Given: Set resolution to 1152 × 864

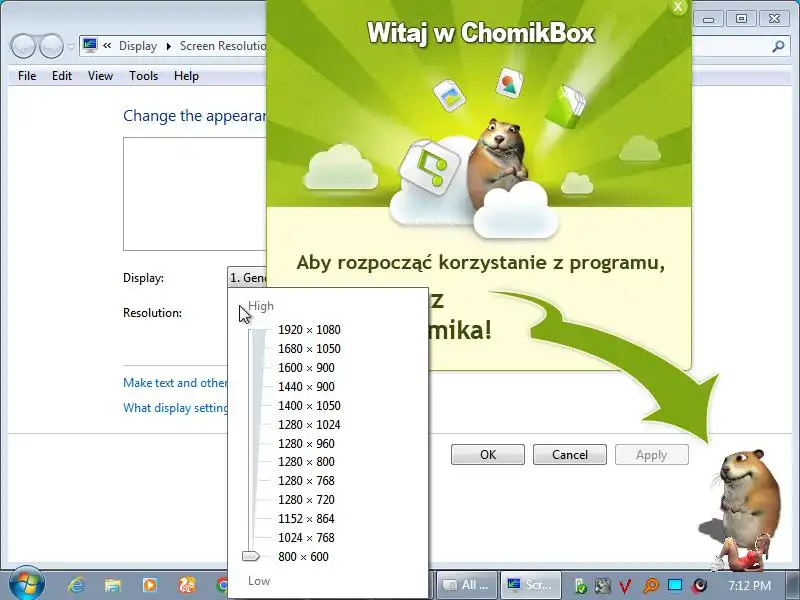Looking at the screenshot, I should (x=306, y=518).
